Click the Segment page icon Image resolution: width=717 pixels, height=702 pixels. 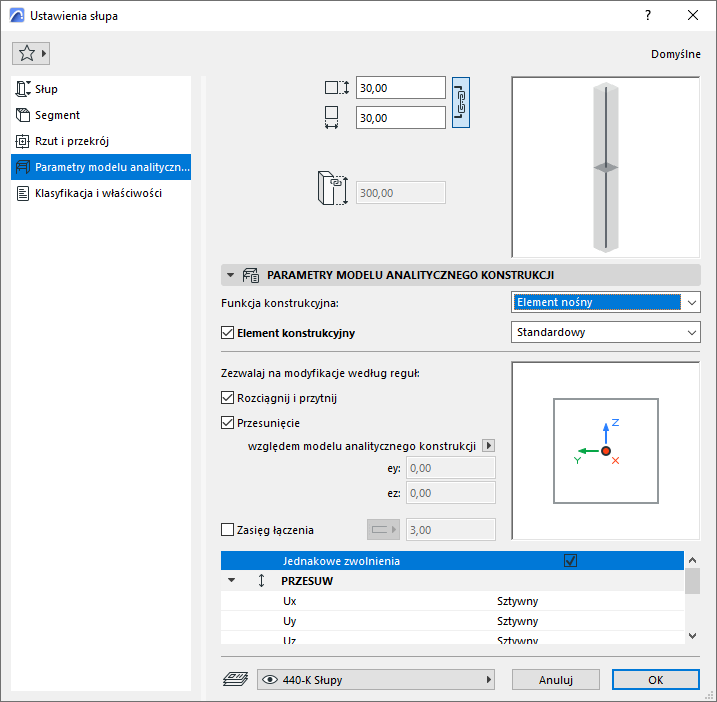(23, 115)
